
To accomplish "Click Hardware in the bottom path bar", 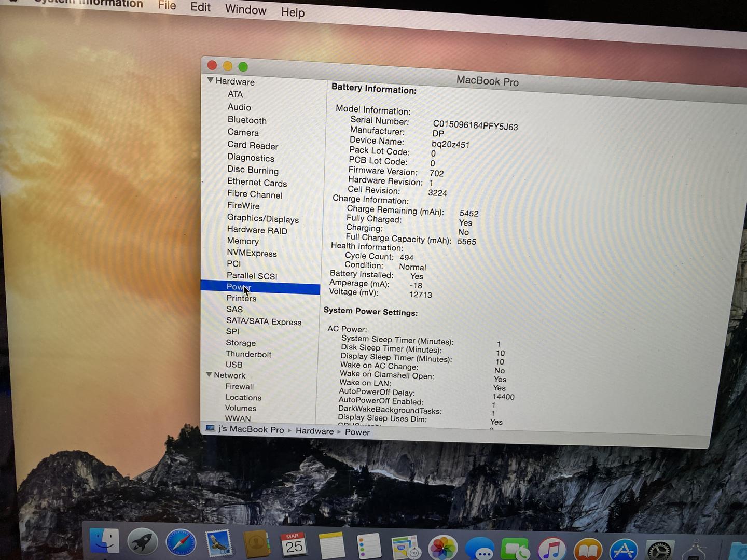I will (x=314, y=431).
